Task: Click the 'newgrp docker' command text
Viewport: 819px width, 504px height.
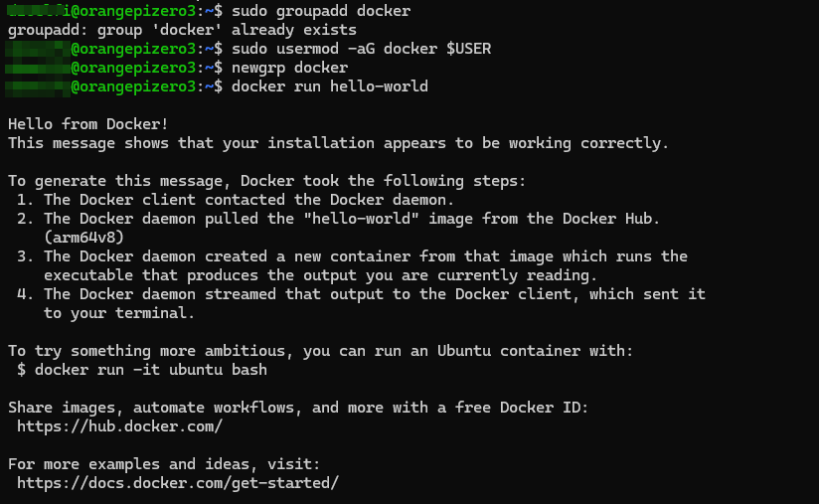Action: tap(289, 68)
